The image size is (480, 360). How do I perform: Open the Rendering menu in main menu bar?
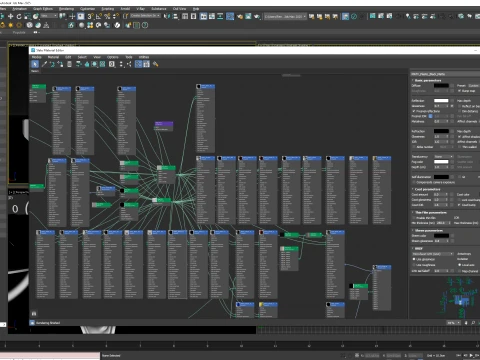coord(66,9)
